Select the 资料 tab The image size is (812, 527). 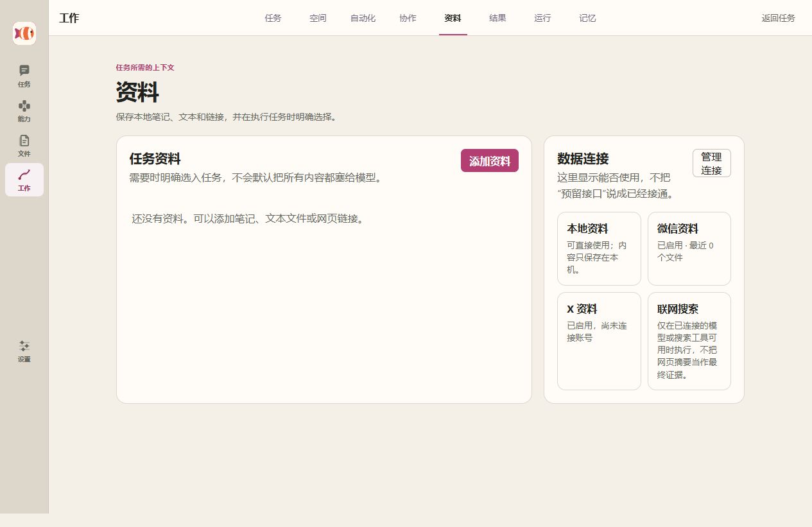(x=453, y=18)
